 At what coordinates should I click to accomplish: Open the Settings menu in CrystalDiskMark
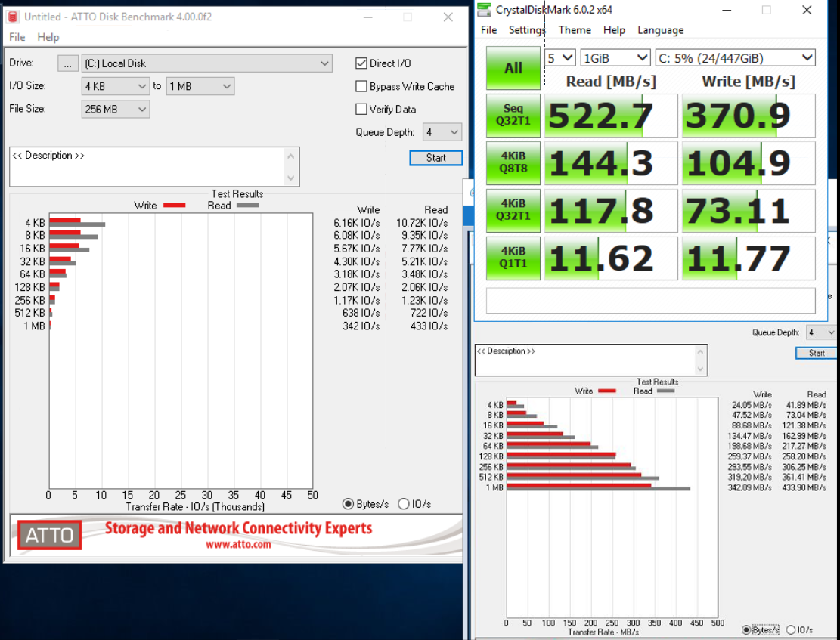527,30
